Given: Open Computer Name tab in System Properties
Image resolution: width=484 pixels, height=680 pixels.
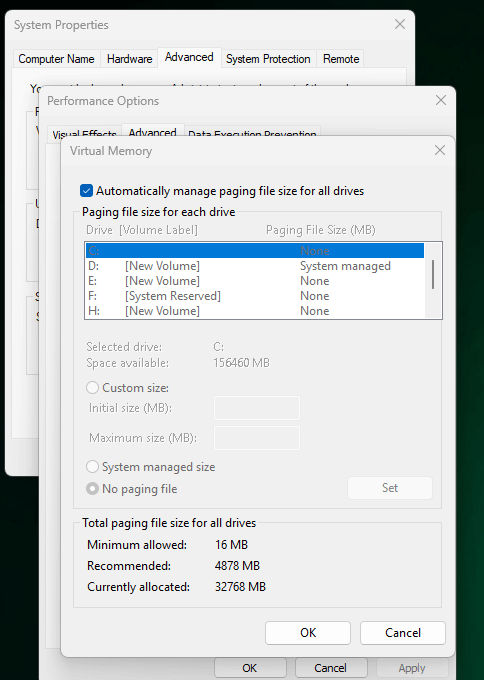Looking at the screenshot, I should pyautogui.click(x=56, y=59).
